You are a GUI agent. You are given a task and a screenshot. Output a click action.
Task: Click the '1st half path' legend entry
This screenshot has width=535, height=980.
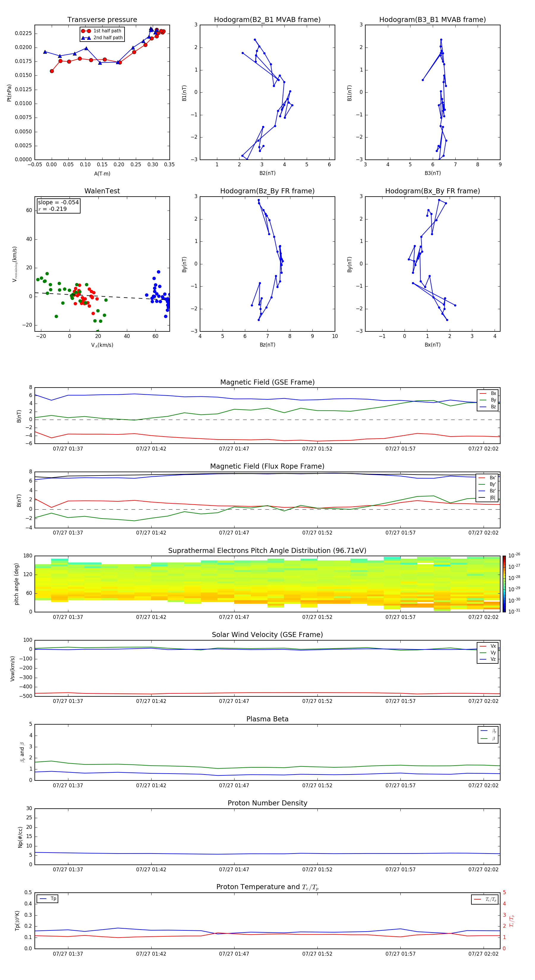point(102,31)
